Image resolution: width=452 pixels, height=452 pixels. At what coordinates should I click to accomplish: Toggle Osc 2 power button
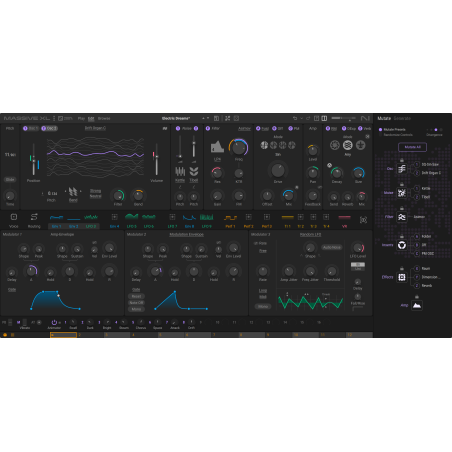click(44, 128)
